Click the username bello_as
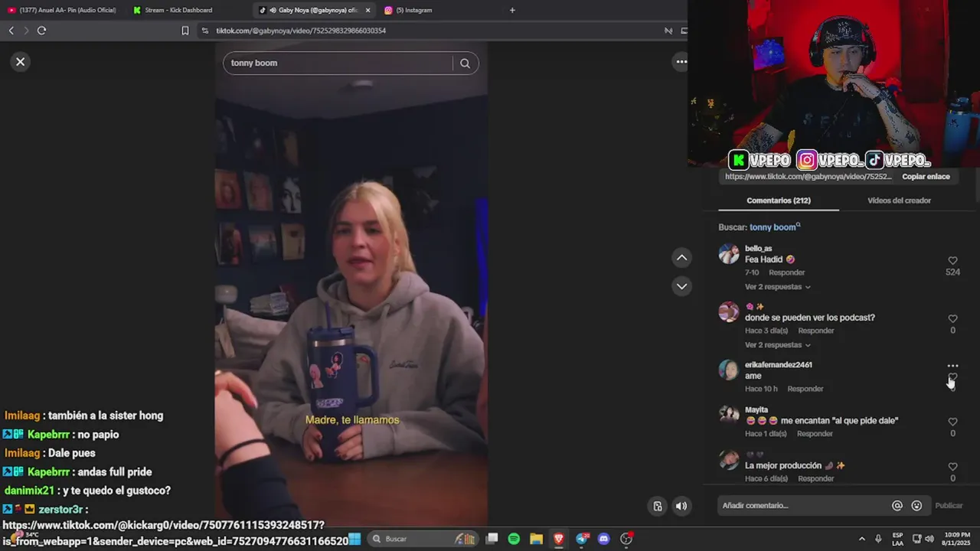Image resolution: width=980 pixels, height=551 pixels. [x=759, y=249]
